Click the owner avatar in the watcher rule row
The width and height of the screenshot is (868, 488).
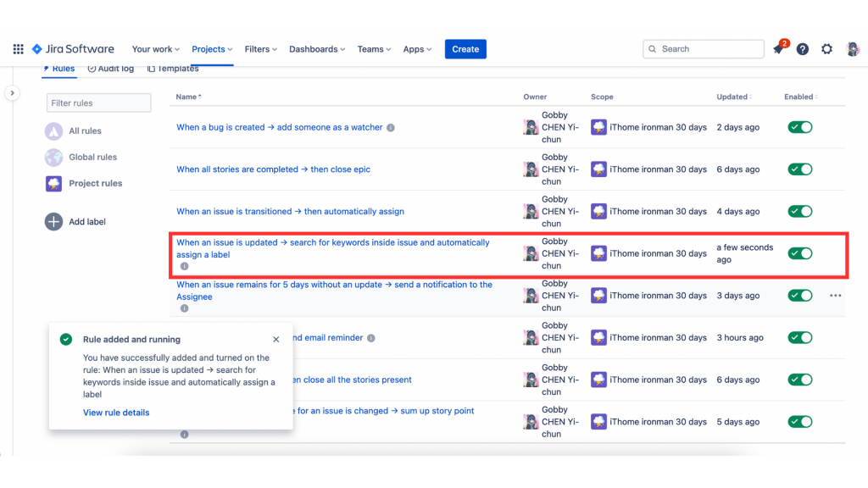(x=531, y=127)
